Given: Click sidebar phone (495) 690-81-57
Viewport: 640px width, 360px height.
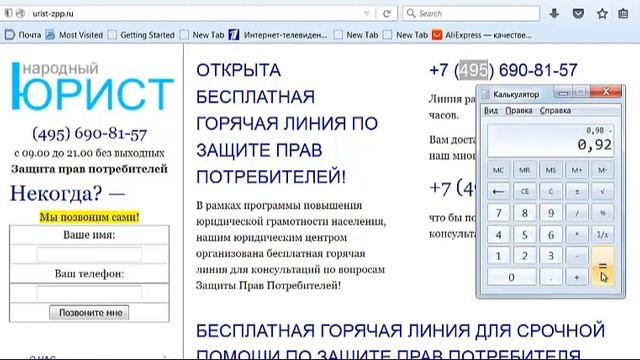Looking at the screenshot, I should point(89,134).
